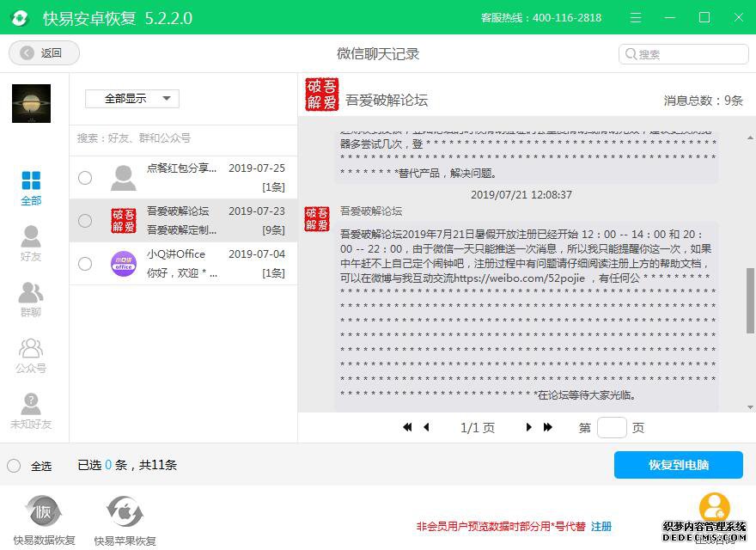Viewport: 756px width, 550px height.
Task: Switch to the 好友 friends tab
Action: 31,244
